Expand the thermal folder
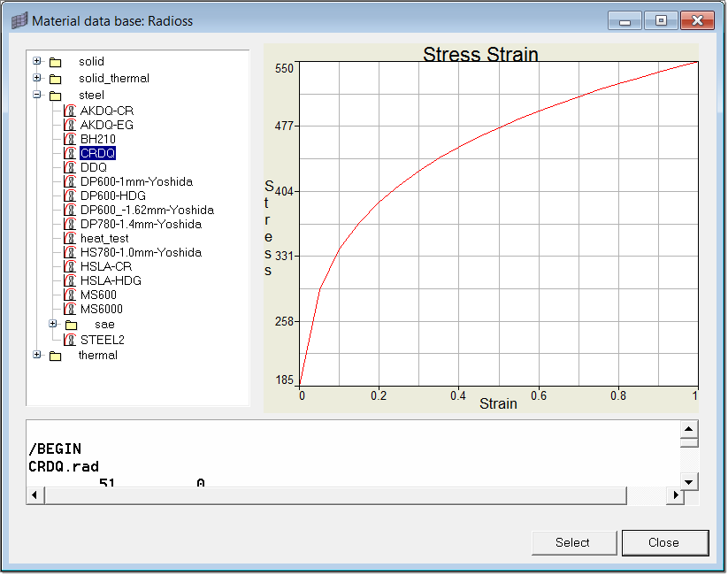 pyautogui.click(x=37, y=355)
